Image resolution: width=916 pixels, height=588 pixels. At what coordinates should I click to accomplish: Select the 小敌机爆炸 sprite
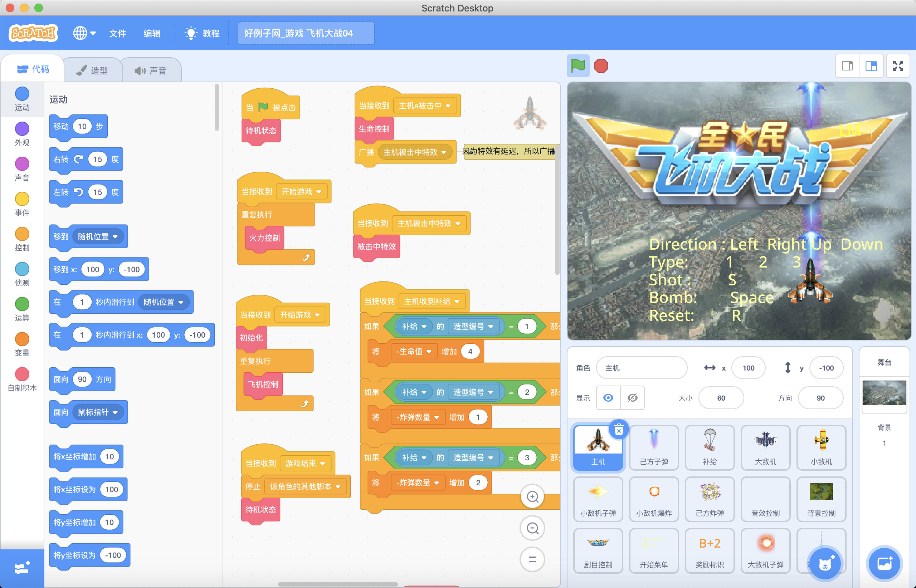coord(654,499)
